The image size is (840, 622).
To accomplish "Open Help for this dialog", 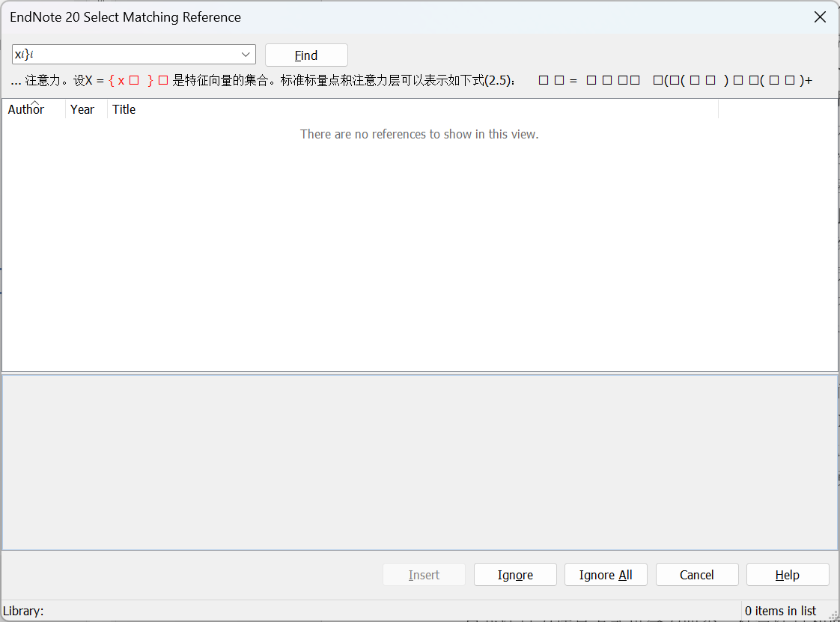I will click(788, 575).
